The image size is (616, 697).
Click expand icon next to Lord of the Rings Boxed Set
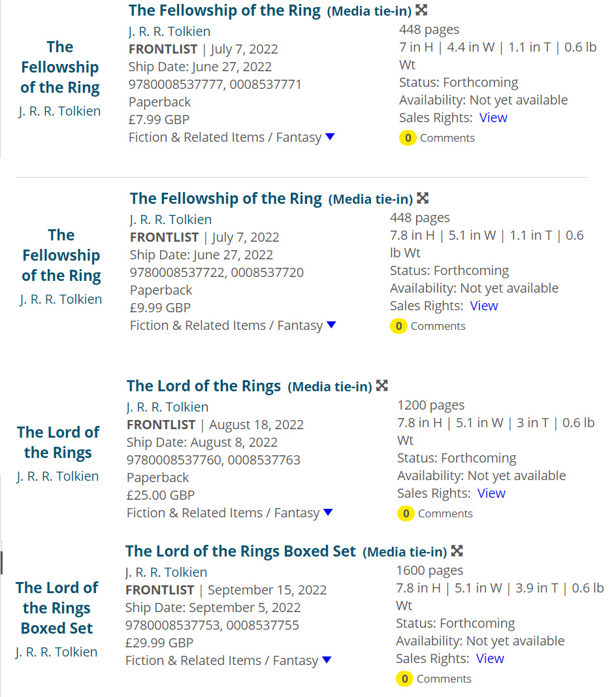tap(457, 551)
